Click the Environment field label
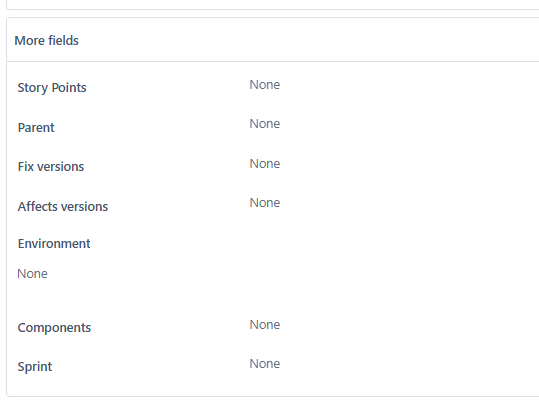Image resolution: width=539 pixels, height=402 pixels. [x=54, y=244]
